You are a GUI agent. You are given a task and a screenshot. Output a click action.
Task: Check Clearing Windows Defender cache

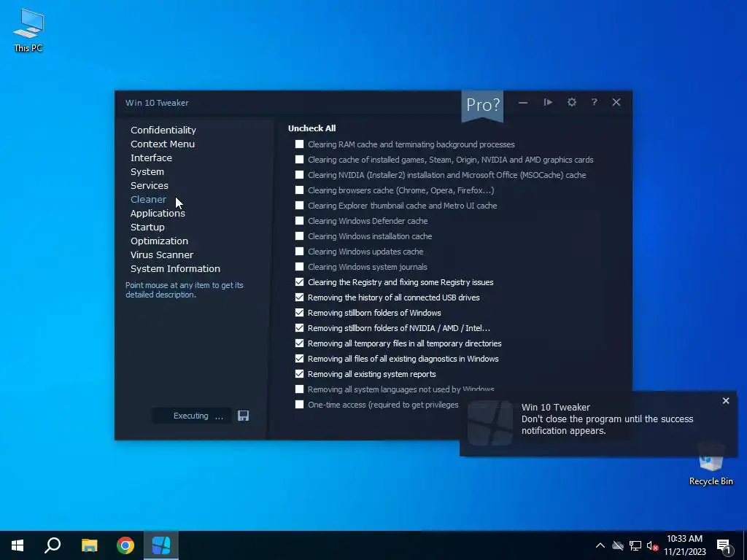coord(299,220)
